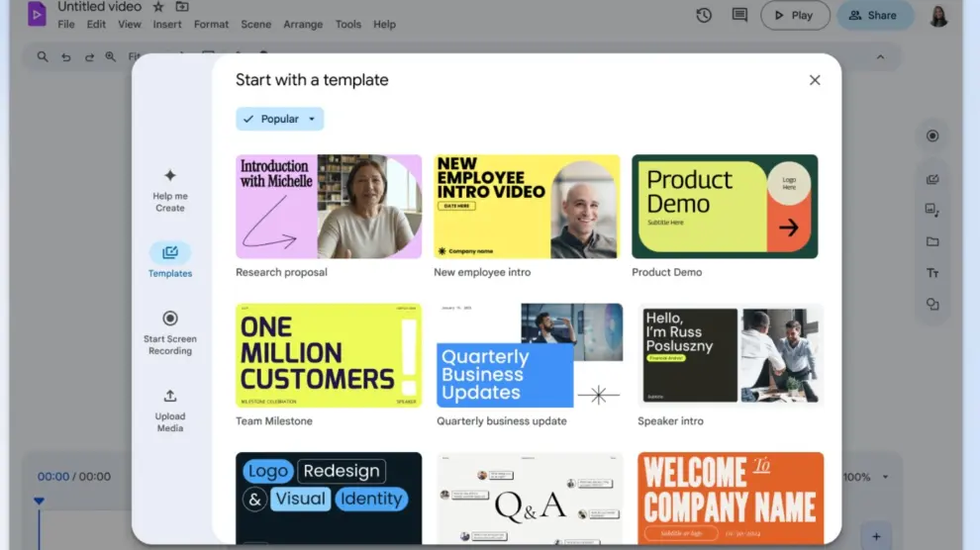Click the Help me Create sparkle icon
980x550 pixels.
[x=170, y=176]
